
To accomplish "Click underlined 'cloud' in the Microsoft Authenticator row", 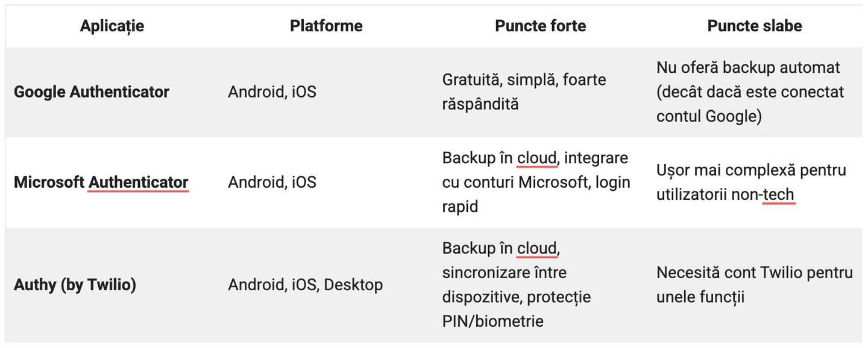I will [536, 158].
